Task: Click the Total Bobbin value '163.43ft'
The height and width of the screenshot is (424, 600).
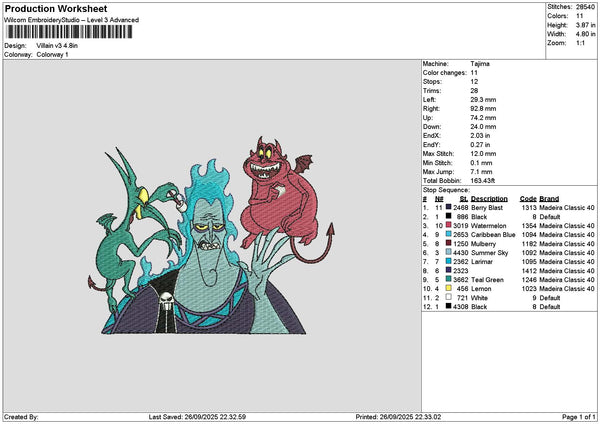Action: point(483,181)
